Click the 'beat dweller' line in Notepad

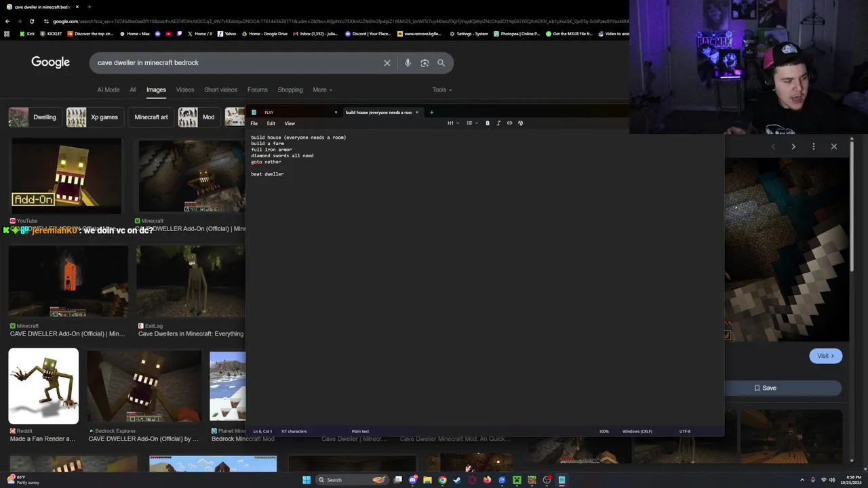267,174
